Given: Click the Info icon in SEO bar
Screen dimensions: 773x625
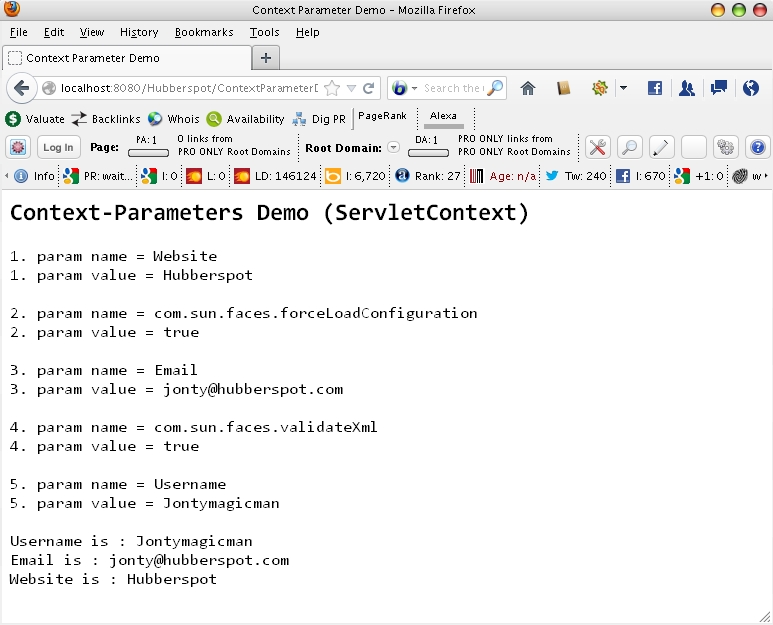Looking at the screenshot, I should [34, 176].
